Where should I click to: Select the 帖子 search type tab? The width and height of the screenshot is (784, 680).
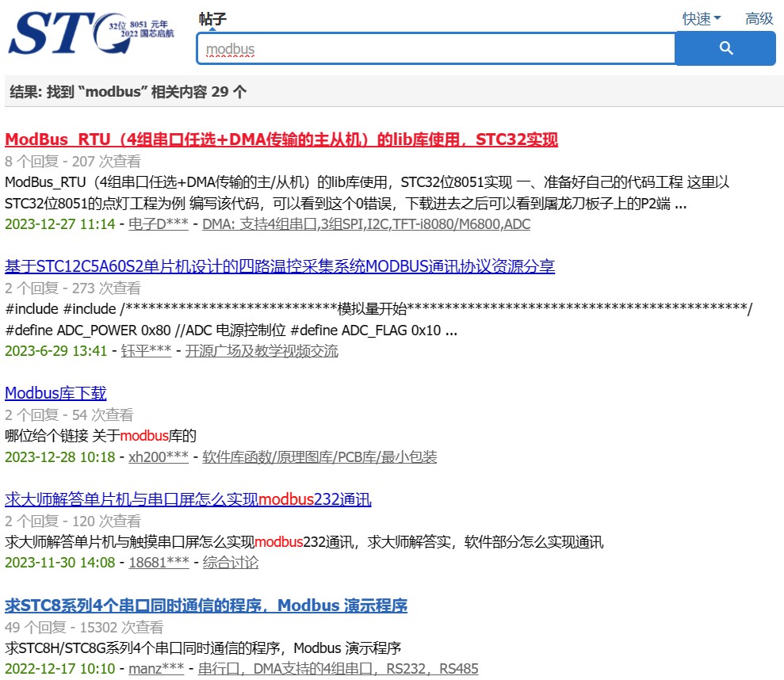[212, 19]
